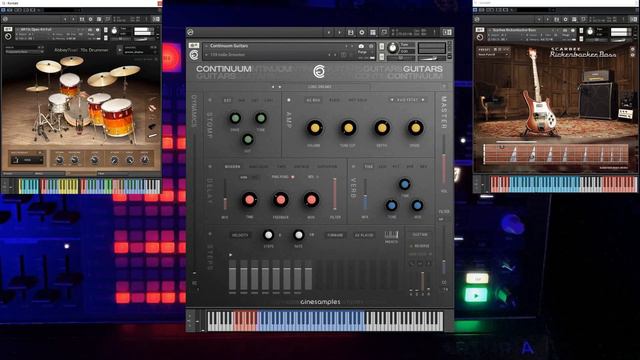Click the minimize view icon at Continuum toolbar right
The width and height of the screenshot is (640, 360).
447,32
